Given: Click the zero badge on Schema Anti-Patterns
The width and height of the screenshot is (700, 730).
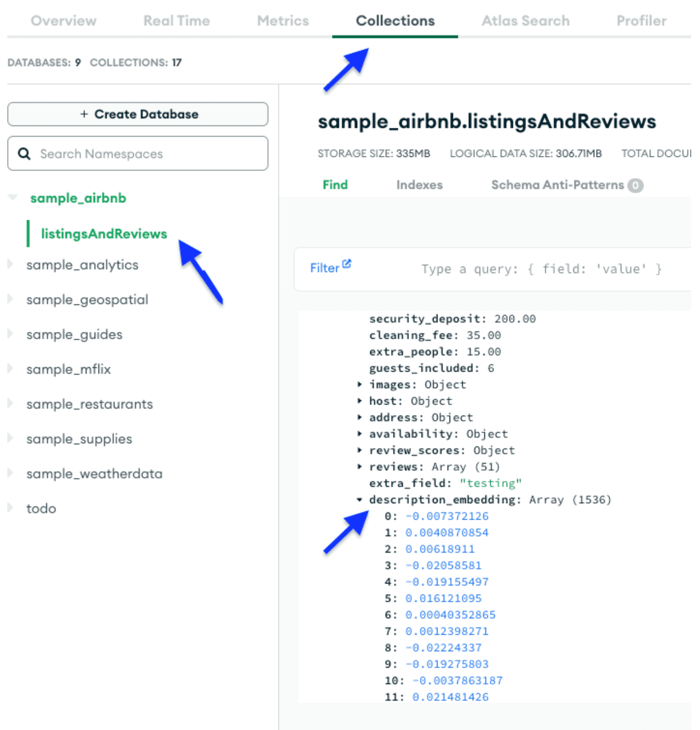Looking at the screenshot, I should pyautogui.click(x=636, y=186).
